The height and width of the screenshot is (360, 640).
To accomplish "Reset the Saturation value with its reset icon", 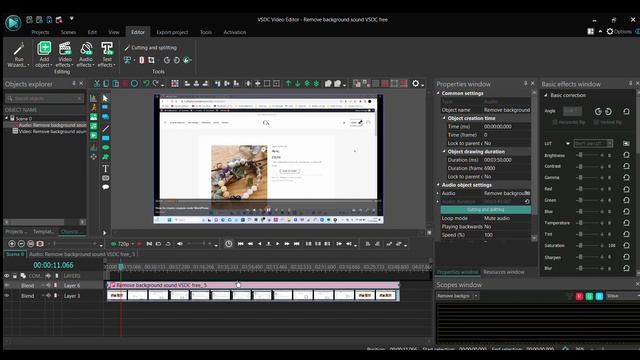I will [626, 246].
